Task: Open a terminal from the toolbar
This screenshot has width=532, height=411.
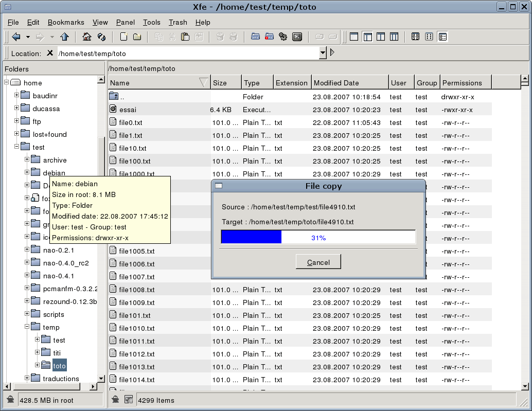Action: click(x=296, y=37)
